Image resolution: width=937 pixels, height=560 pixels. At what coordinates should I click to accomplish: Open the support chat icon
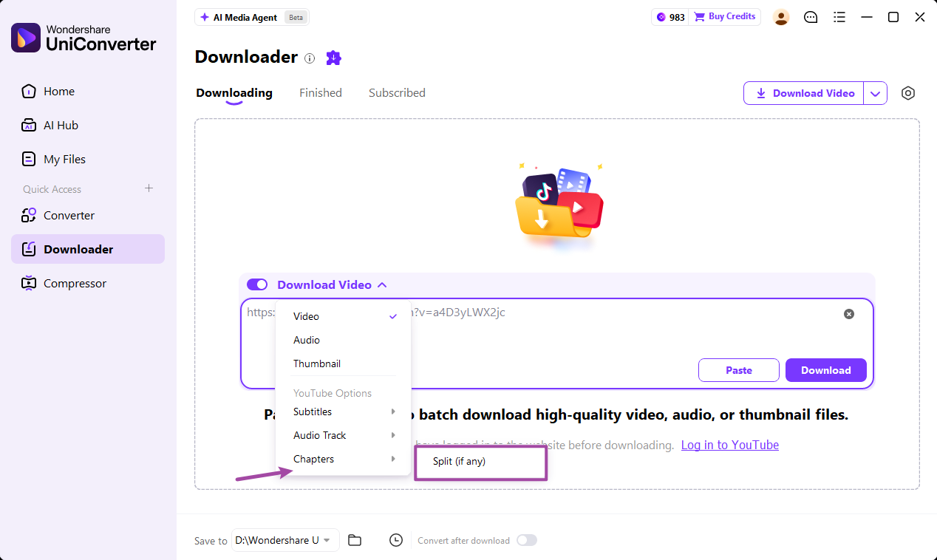811,17
